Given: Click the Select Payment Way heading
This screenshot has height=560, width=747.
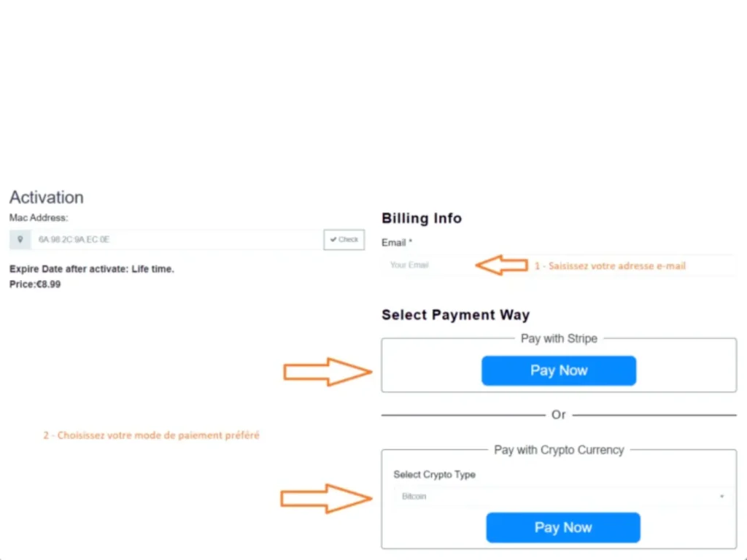Looking at the screenshot, I should pos(455,315).
